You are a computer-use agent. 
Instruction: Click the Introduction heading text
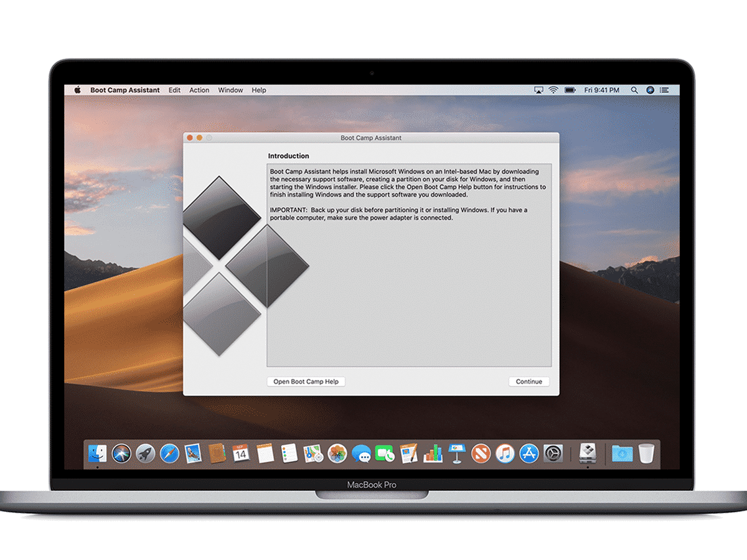coord(288,156)
